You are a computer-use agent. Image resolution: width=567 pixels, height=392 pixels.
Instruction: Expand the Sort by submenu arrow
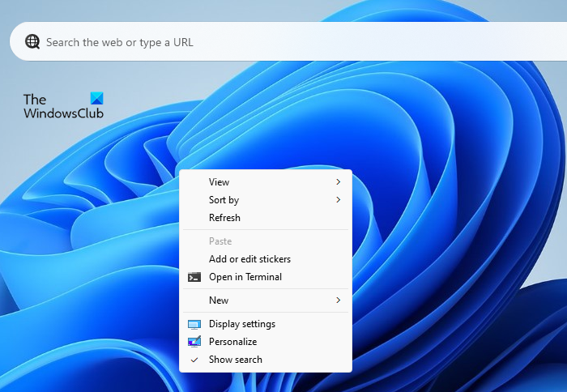[x=338, y=199]
